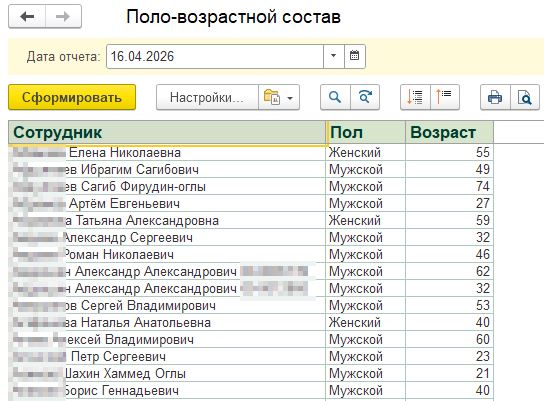This screenshot has width=544, height=401.
Task: Click Женский in Елена Николаевна row
Action: 355,152
